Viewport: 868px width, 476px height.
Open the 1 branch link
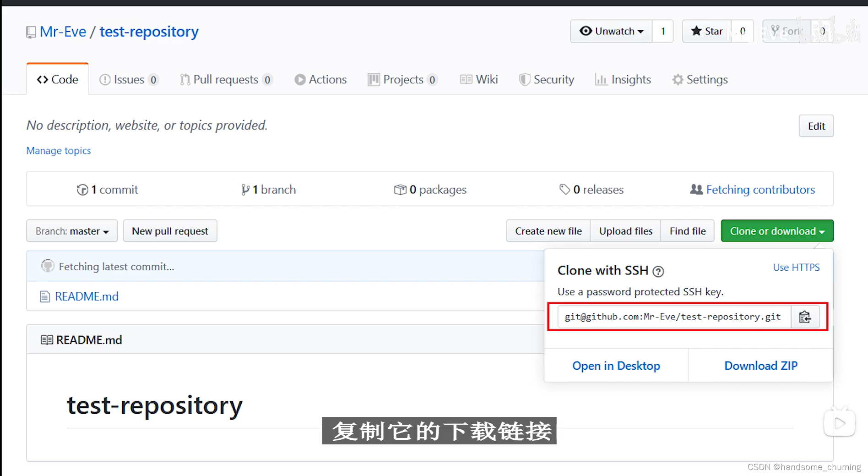tap(269, 189)
